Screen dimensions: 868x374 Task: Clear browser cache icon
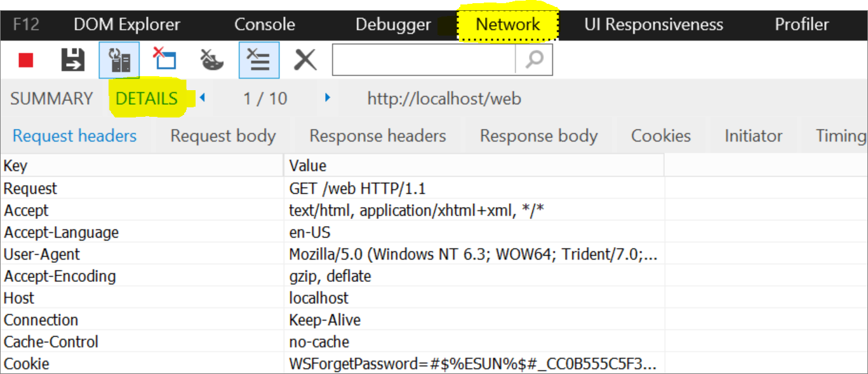click(165, 58)
